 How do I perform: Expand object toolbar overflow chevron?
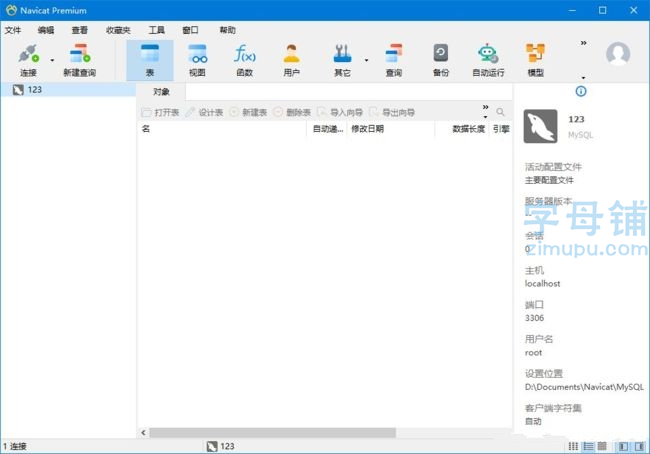pos(485,107)
